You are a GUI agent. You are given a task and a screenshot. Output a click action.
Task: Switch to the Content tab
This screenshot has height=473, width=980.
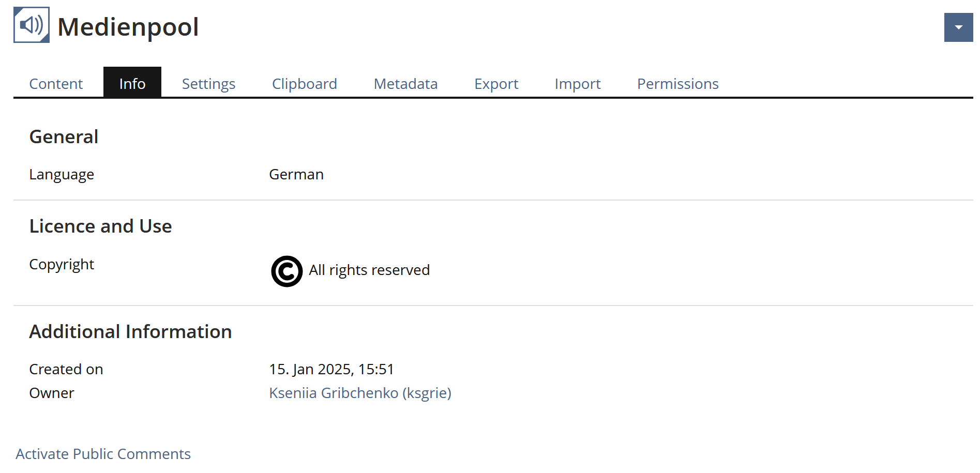pyautogui.click(x=56, y=84)
